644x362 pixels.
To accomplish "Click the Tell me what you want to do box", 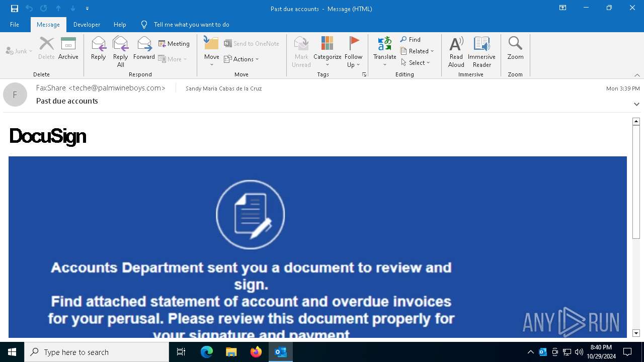I will (x=185, y=25).
